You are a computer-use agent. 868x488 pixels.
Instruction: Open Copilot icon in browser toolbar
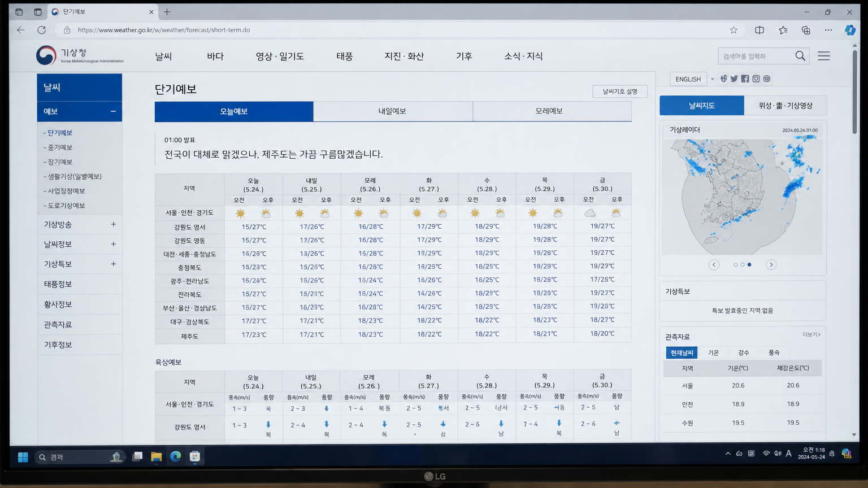coord(850,30)
